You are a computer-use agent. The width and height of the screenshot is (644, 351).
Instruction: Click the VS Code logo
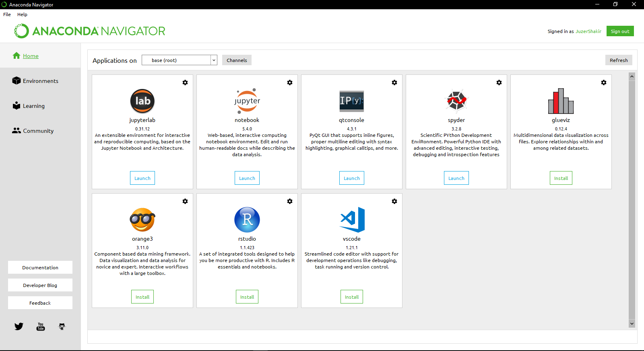click(353, 220)
